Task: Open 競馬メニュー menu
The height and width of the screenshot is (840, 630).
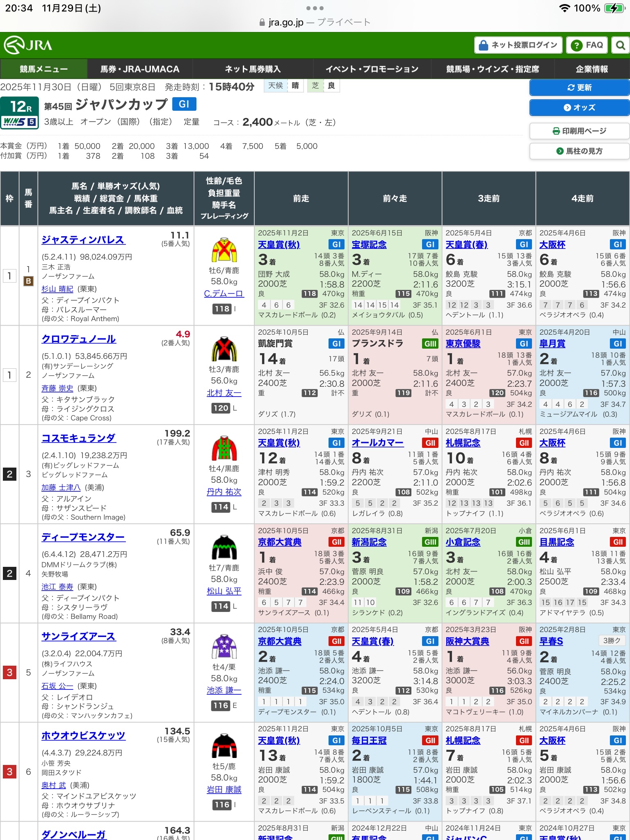Action: pyautogui.click(x=43, y=69)
